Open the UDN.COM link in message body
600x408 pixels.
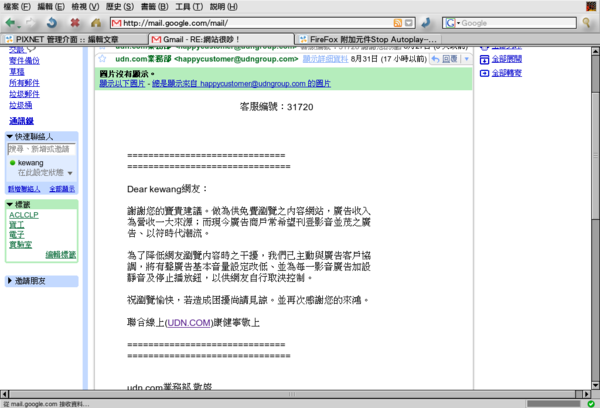(189, 323)
